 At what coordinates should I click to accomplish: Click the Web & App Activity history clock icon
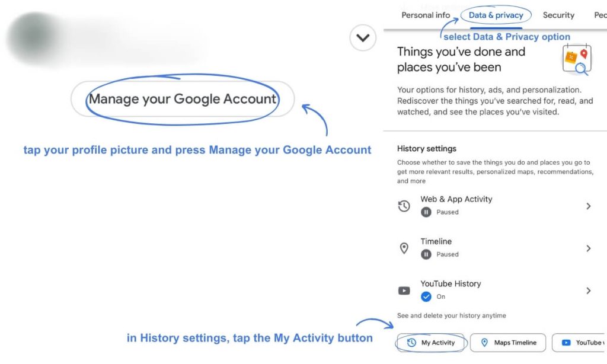tap(404, 206)
